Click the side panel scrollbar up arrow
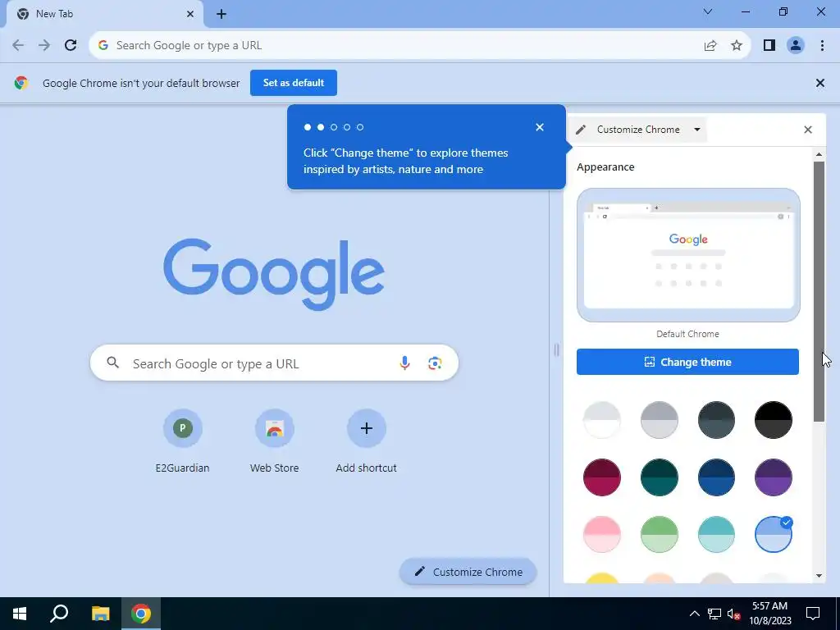 pos(819,155)
